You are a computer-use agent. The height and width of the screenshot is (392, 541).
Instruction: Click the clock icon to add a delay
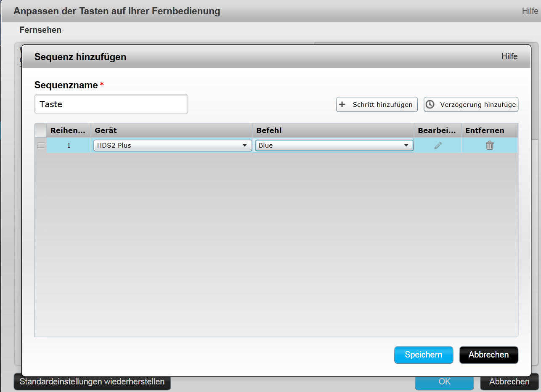point(430,104)
